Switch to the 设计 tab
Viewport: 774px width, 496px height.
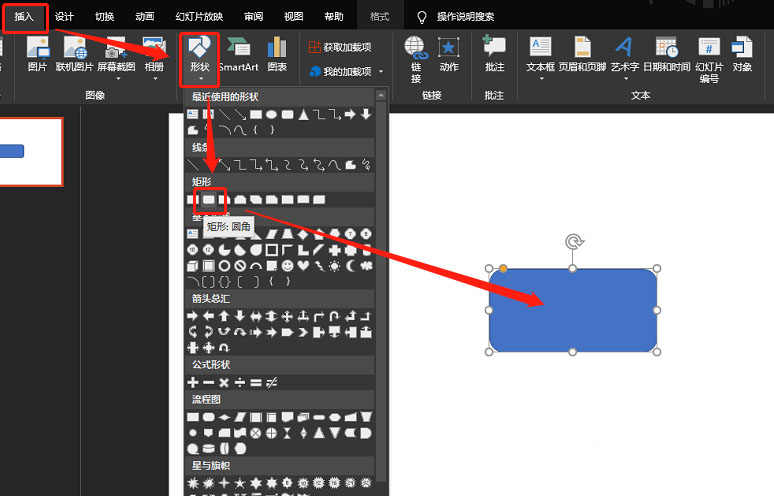(64, 17)
